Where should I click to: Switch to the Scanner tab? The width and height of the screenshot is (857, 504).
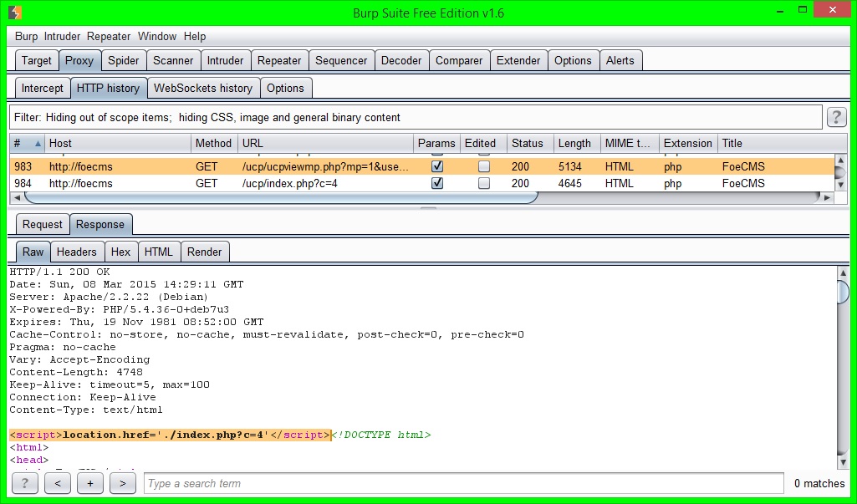pos(173,60)
